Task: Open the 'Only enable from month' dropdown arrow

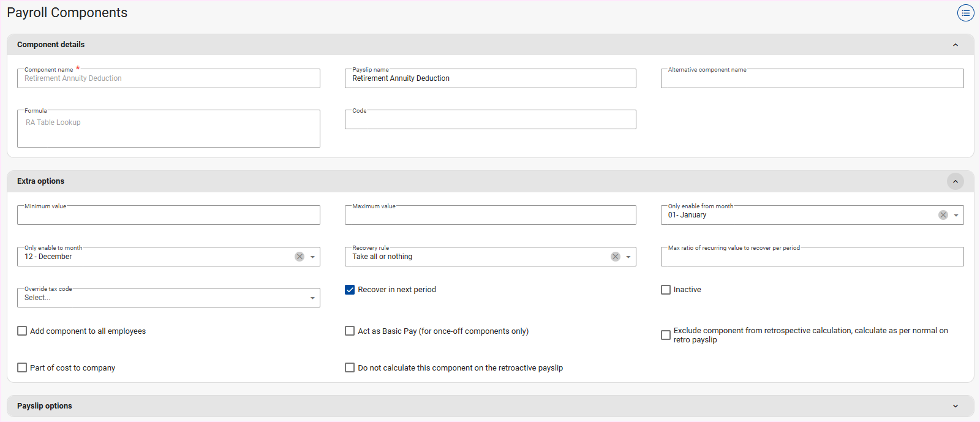Action: [956, 216]
